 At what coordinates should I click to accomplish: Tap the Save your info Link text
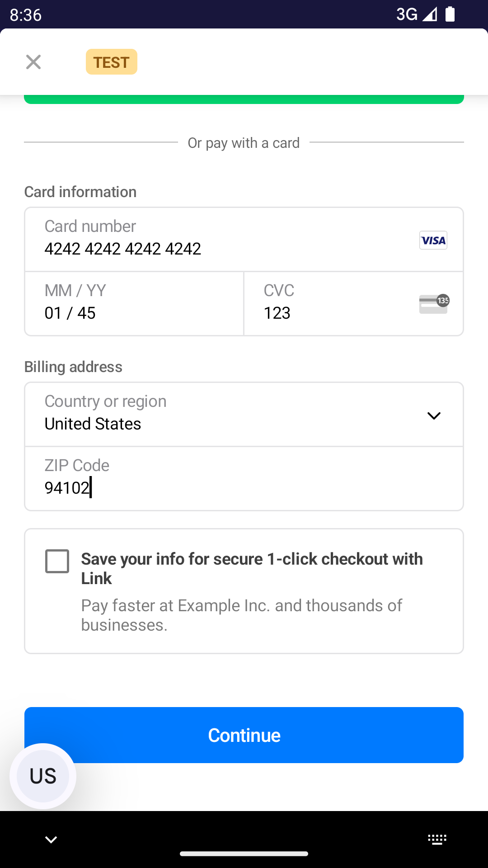tap(252, 568)
